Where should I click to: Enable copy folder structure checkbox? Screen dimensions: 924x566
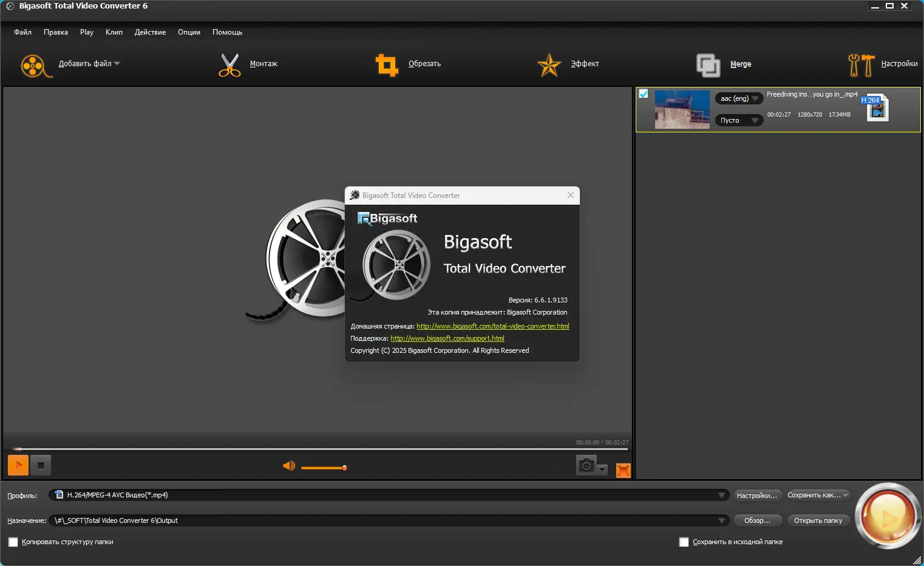point(13,542)
